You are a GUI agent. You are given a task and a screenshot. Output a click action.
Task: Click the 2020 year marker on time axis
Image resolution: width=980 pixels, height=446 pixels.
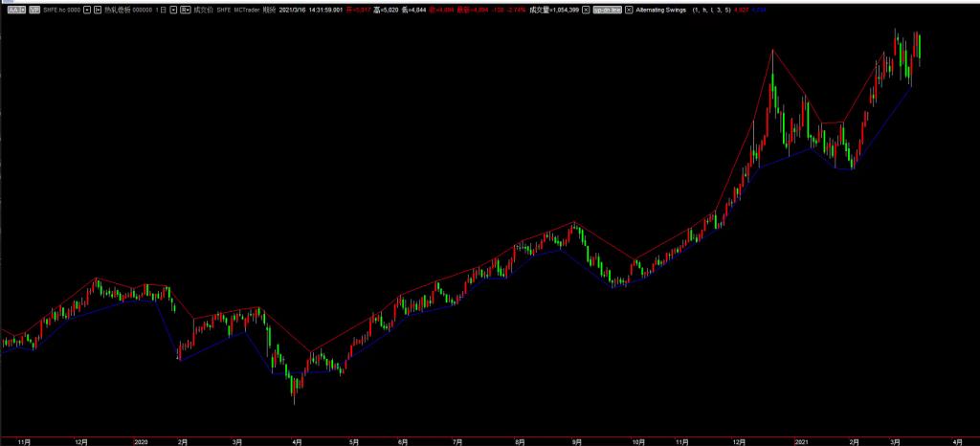coord(142,441)
